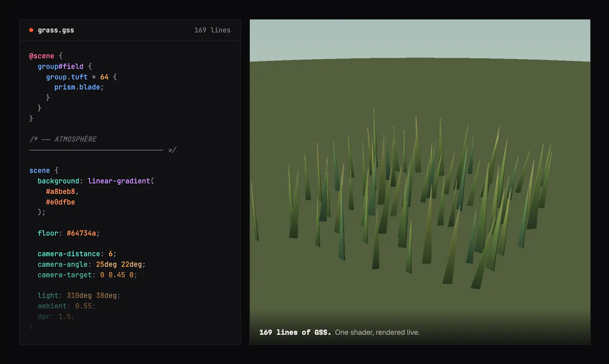This screenshot has height=364, width=609.
Task: Click the floor color value #64734a
Action: [81, 233]
